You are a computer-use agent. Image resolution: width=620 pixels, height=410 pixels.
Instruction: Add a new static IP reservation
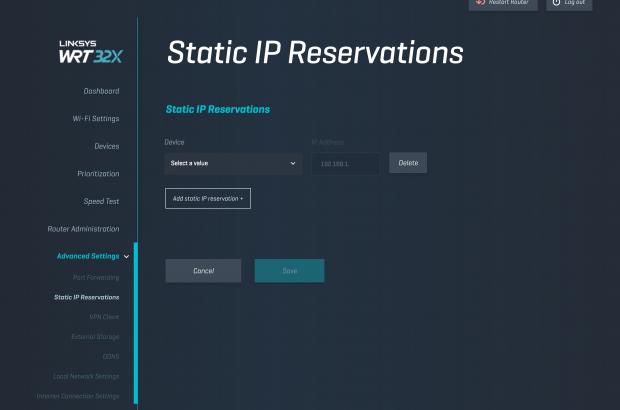pos(208,199)
